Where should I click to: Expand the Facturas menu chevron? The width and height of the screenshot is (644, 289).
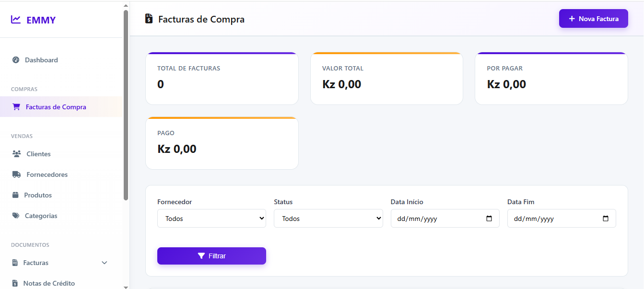click(x=104, y=263)
